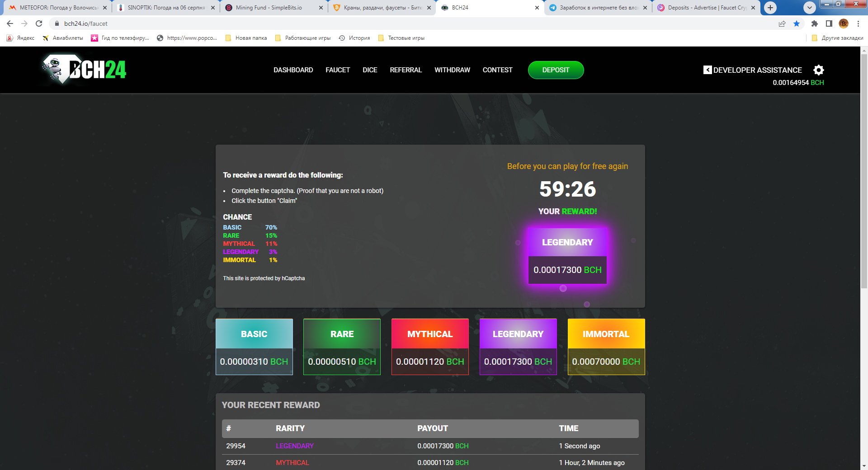Viewport: 868px width, 470px height.
Task: Open Chrome's three-dot menu
Action: 858,23
